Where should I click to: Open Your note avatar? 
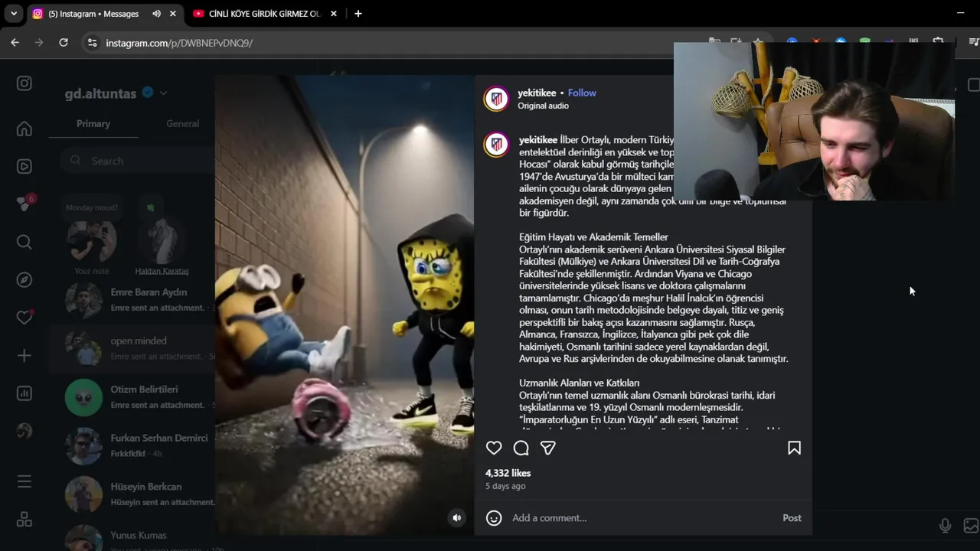pos(92,241)
